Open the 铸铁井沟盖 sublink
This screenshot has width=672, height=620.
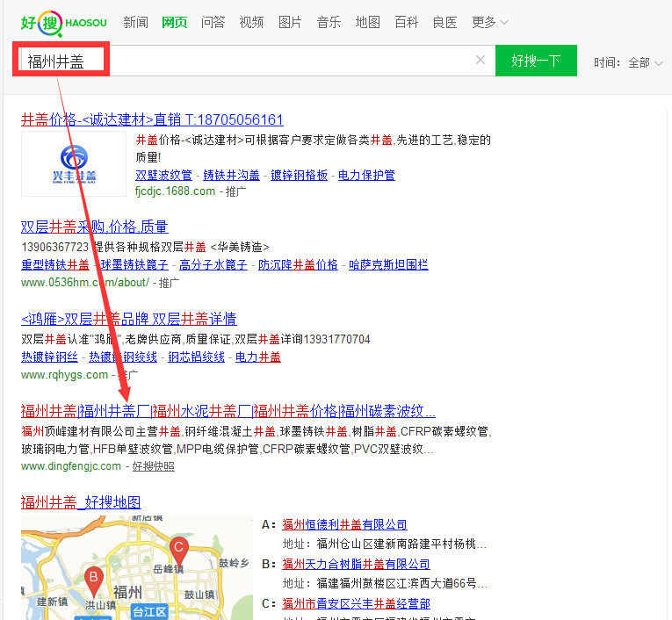point(231,175)
